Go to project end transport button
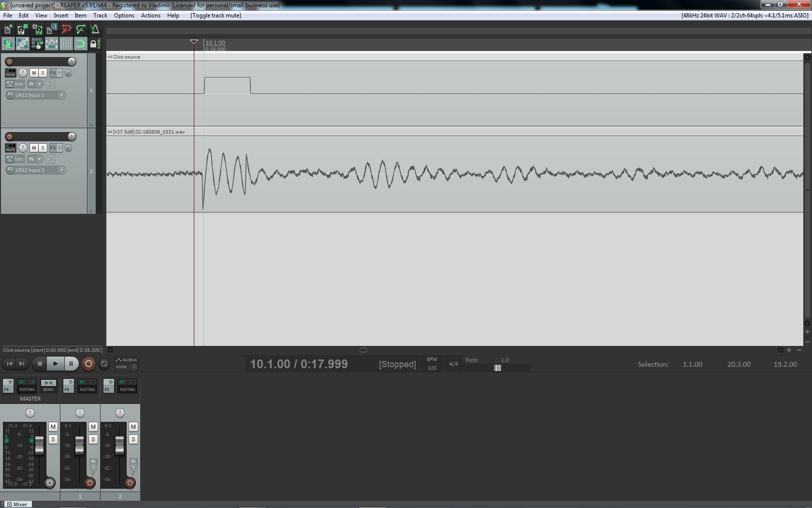The height and width of the screenshot is (508, 812). [x=21, y=364]
